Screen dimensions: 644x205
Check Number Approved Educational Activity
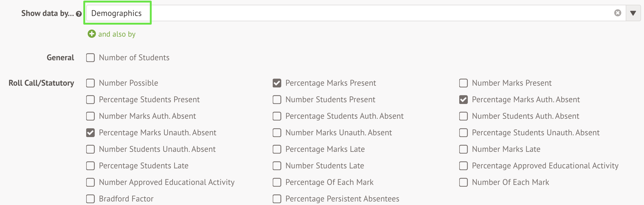pos(90,182)
